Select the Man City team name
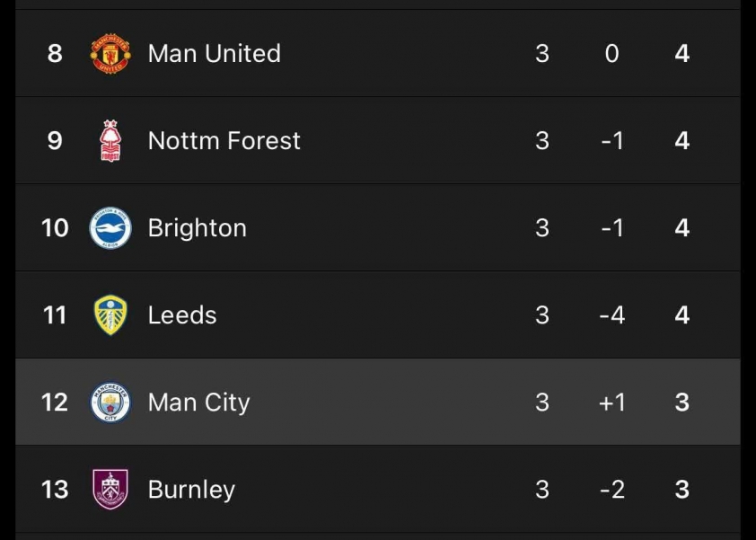 click(198, 403)
